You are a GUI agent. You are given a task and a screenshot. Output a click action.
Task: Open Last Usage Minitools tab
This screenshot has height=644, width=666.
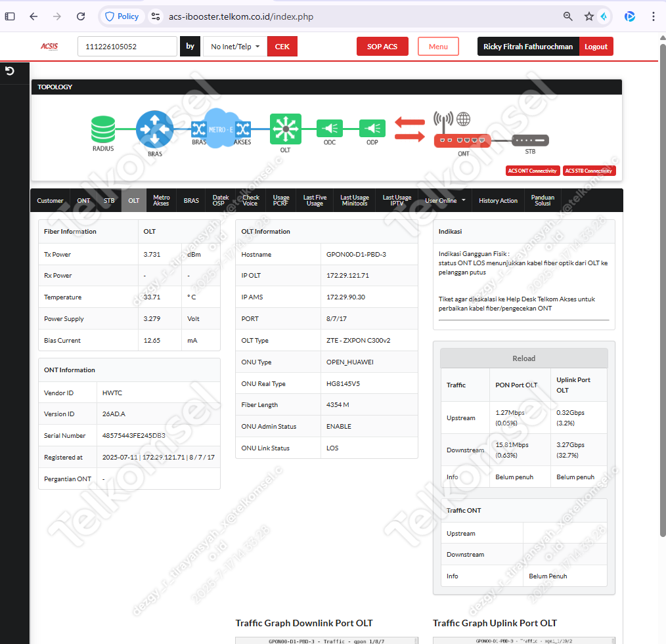[355, 200]
